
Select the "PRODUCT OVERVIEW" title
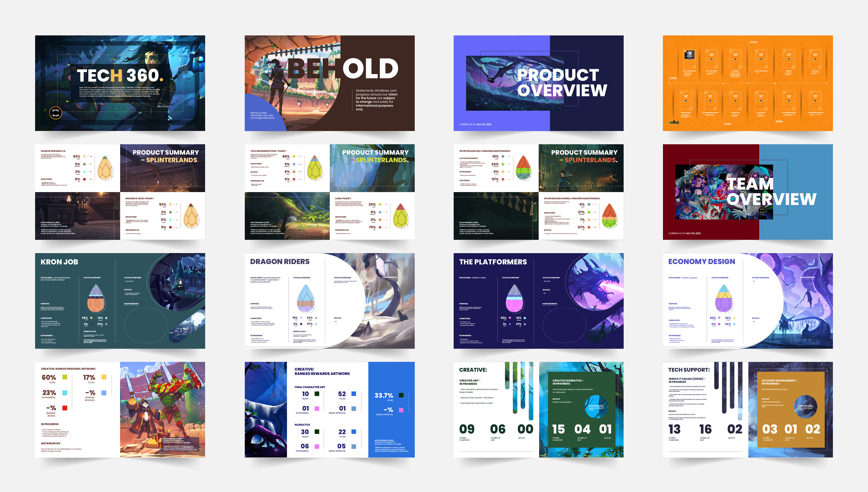coord(562,82)
